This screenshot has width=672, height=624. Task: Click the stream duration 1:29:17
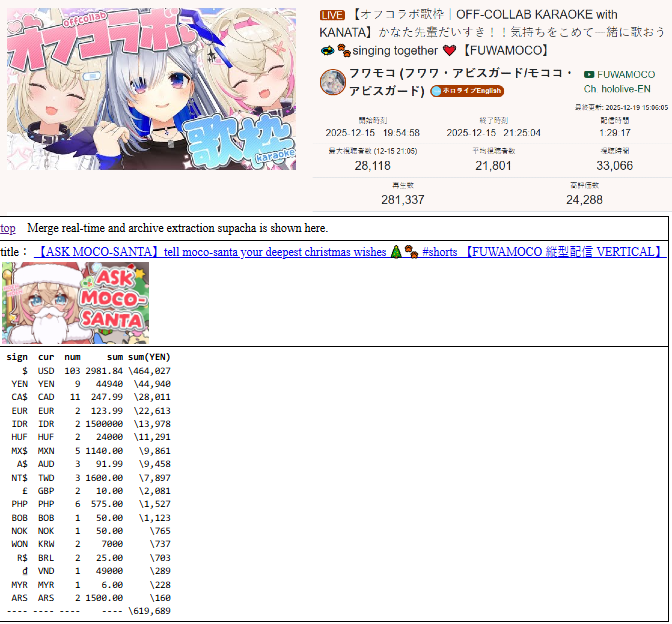pyautogui.click(x=615, y=133)
